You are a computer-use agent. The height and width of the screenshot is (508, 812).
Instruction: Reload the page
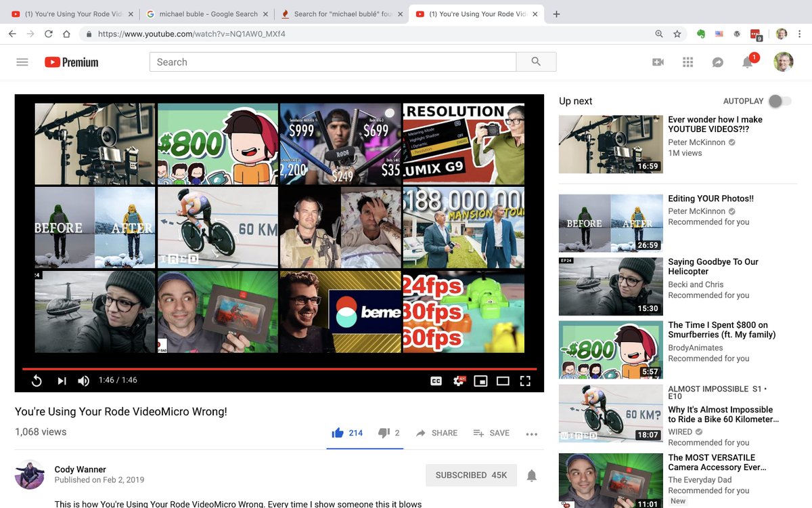(x=49, y=34)
